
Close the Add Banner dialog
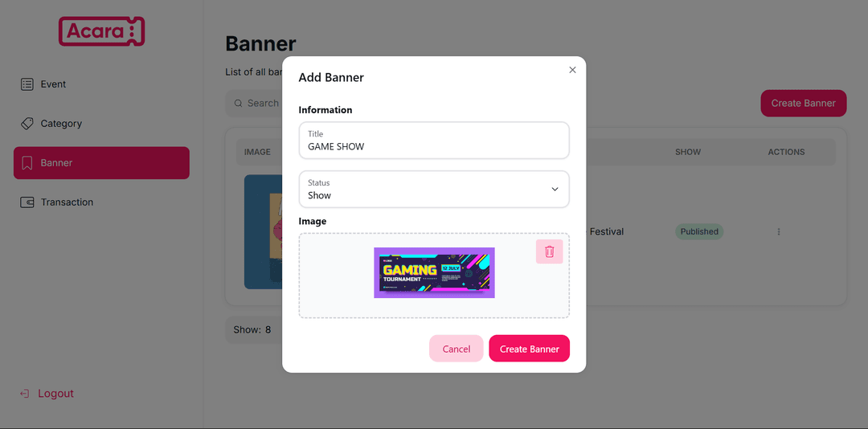coord(572,70)
